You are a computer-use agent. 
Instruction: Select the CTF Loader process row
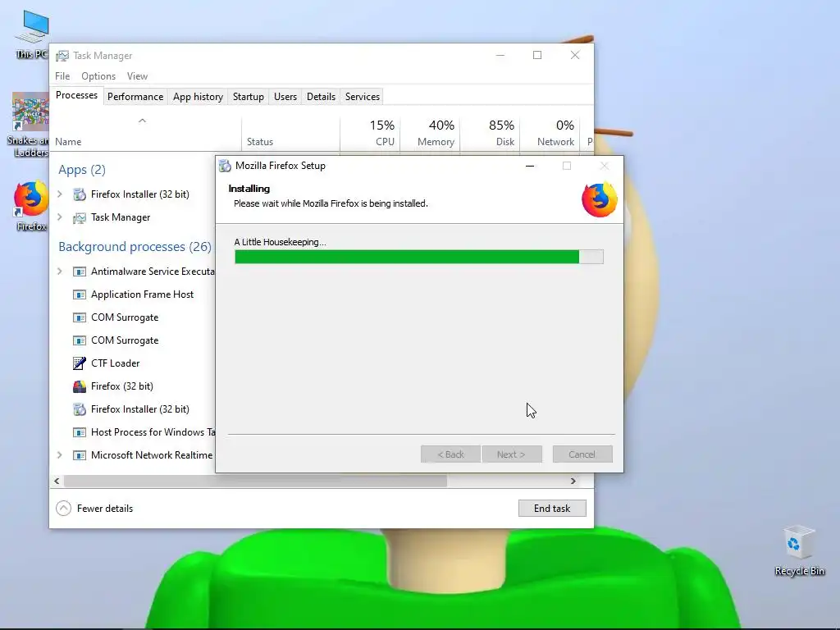[x=133, y=363]
